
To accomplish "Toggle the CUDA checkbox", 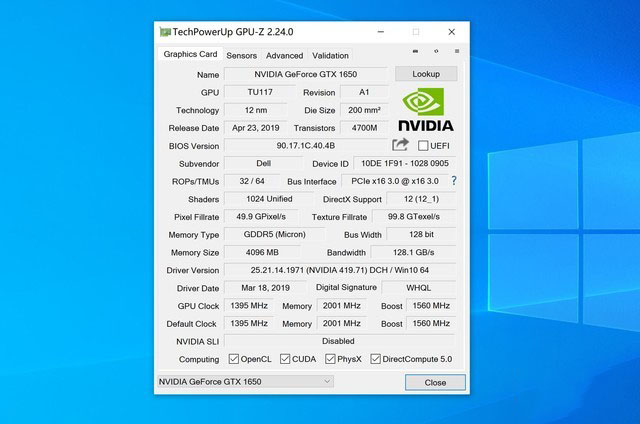I will pyautogui.click(x=285, y=359).
